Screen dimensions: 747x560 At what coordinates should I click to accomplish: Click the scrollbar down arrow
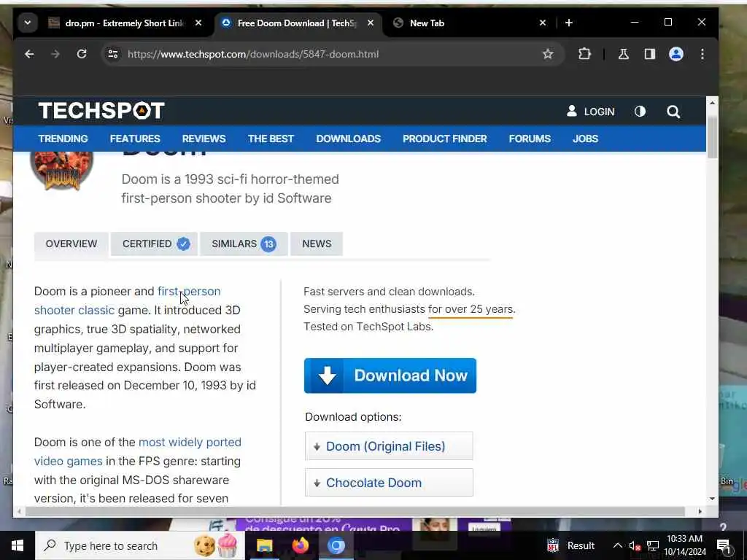tap(712, 499)
